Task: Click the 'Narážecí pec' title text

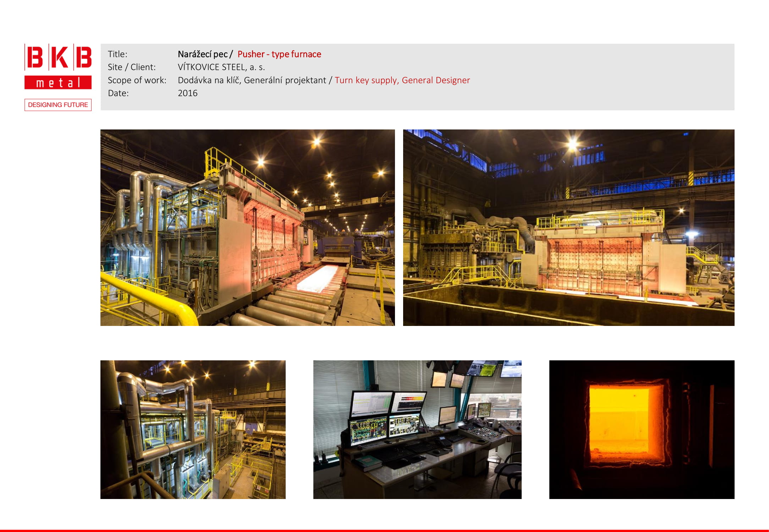Action: pos(203,54)
